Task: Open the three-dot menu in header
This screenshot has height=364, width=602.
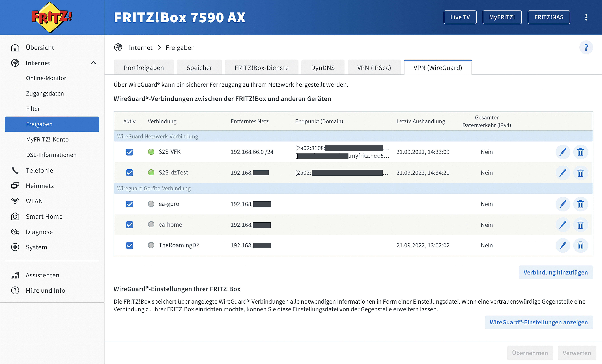Action: [586, 17]
